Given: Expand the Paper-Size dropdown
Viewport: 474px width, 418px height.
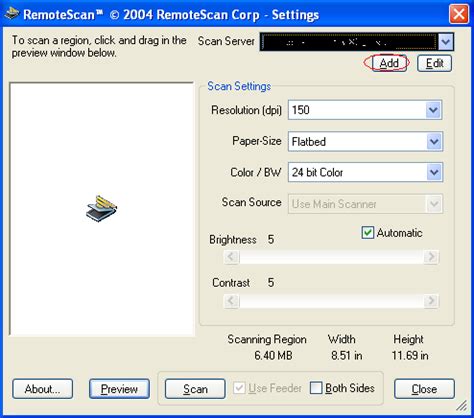Looking at the screenshot, I should [x=434, y=141].
